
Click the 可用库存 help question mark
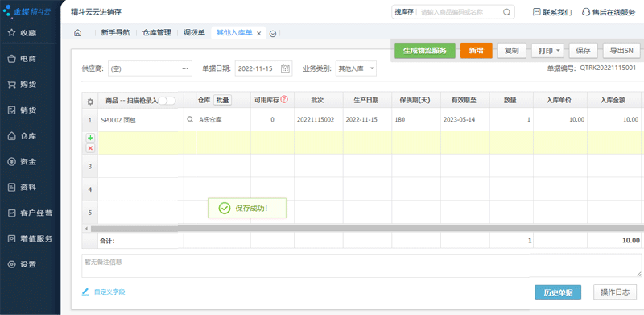(x=284, y=99)
